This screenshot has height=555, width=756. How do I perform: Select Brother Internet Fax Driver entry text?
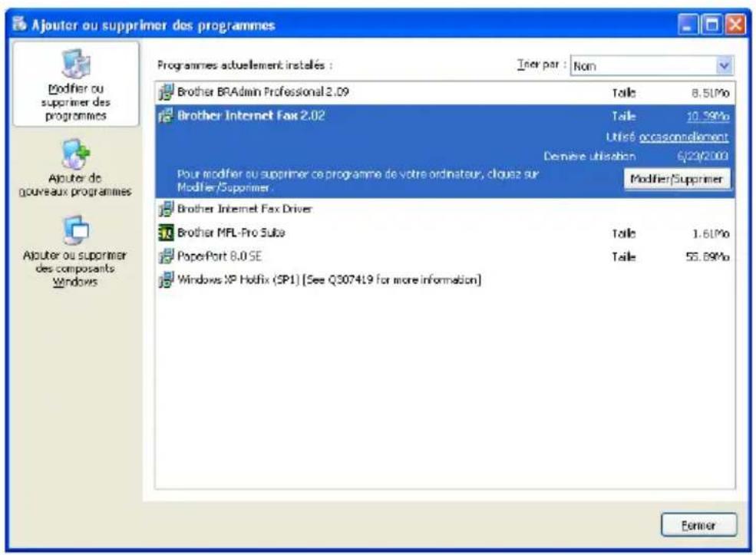click(244, 209)
